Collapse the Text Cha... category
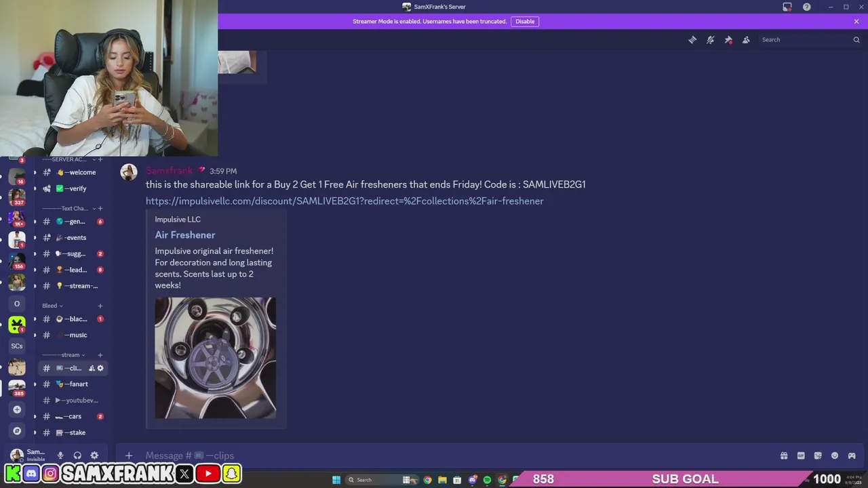This screenshot has width=868, height=488. tap(69, 209)
